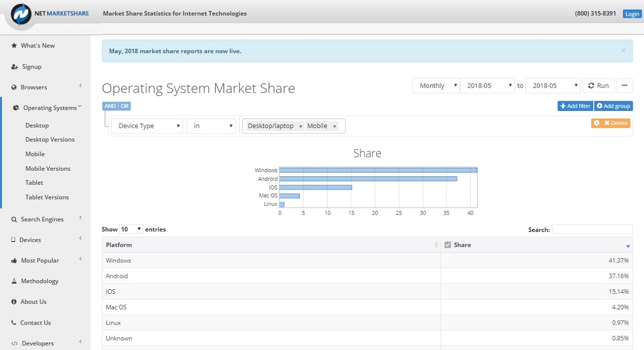Click the Windows bar in the Share chart
The image size is (644, 350).
(x=378, y=170)
